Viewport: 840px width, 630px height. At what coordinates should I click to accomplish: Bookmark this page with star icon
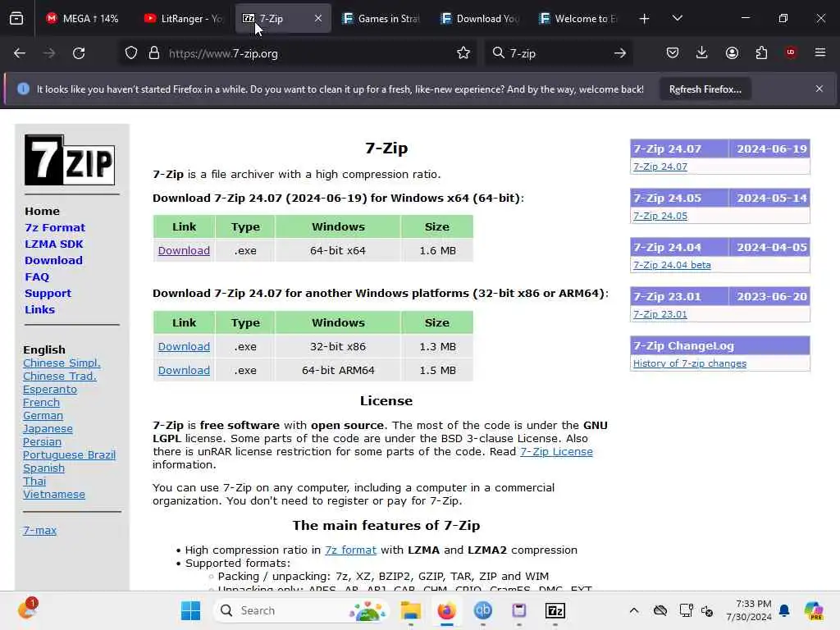click(x=463, y=53)
